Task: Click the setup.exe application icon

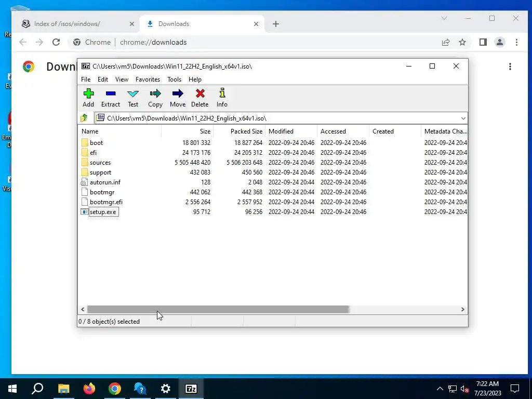Action: 85,212
